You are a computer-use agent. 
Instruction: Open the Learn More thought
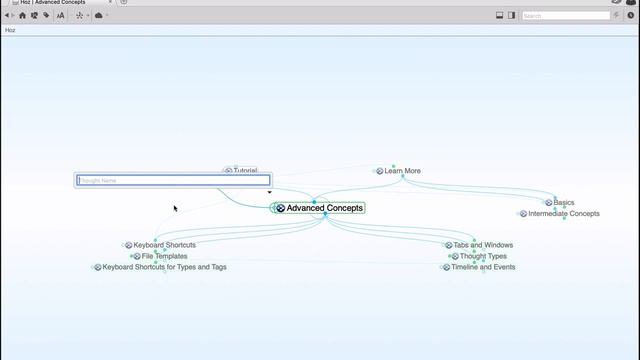coord(402,171)
